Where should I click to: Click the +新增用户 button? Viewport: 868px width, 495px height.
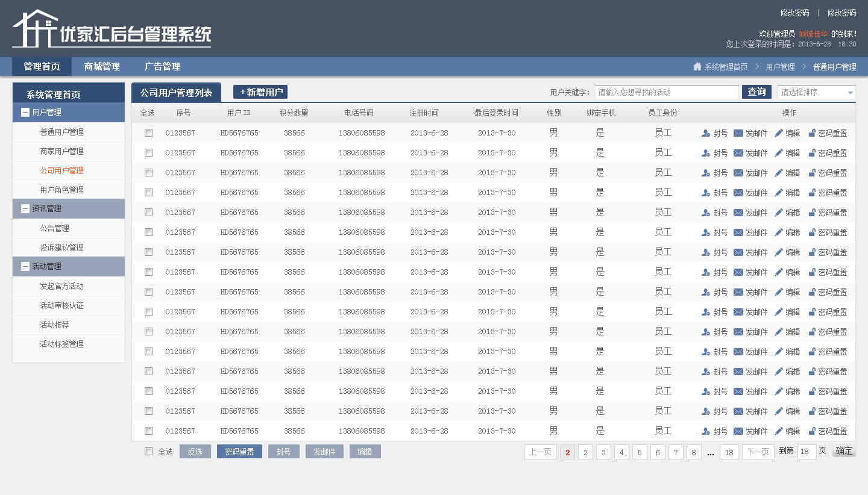point(260,92)
